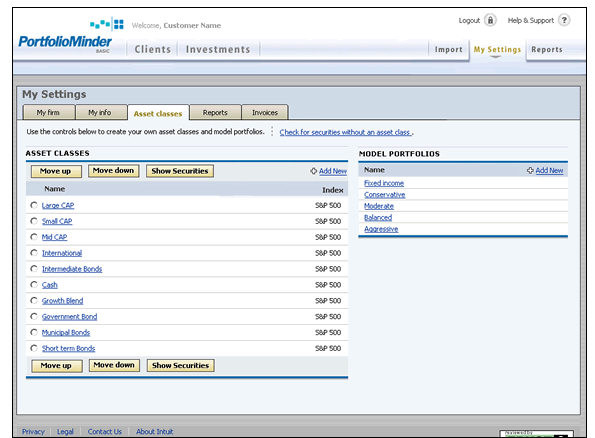
Task: Open the Fixed income model portfolio
Action: pos(384,183)
